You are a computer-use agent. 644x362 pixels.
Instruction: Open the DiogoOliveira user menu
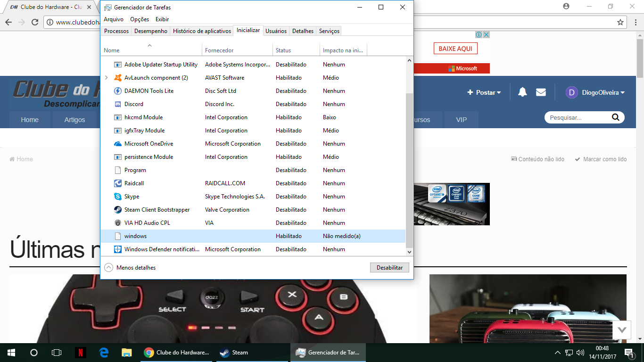(x=595, y=92)
